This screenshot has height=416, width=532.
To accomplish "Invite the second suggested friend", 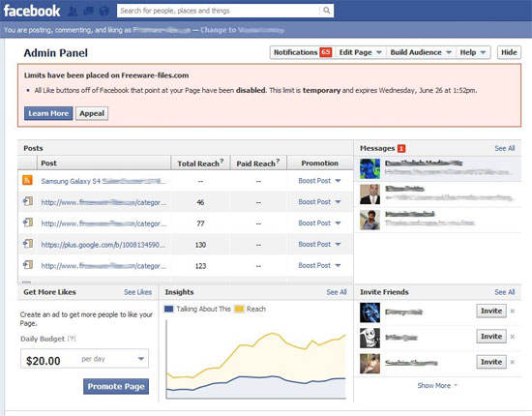I will pyautogui.click(x=491, y=337).
